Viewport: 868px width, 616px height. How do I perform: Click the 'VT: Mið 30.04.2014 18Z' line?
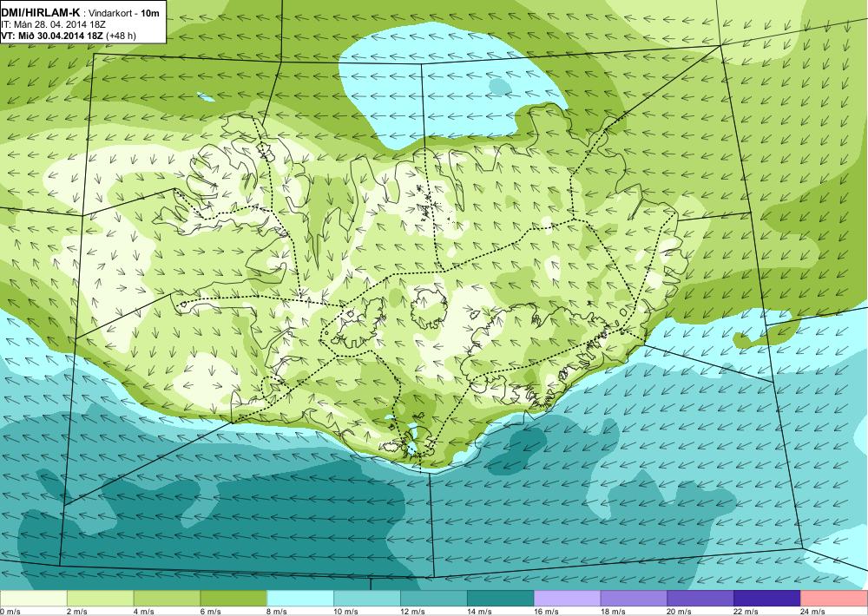coord(52,36)
